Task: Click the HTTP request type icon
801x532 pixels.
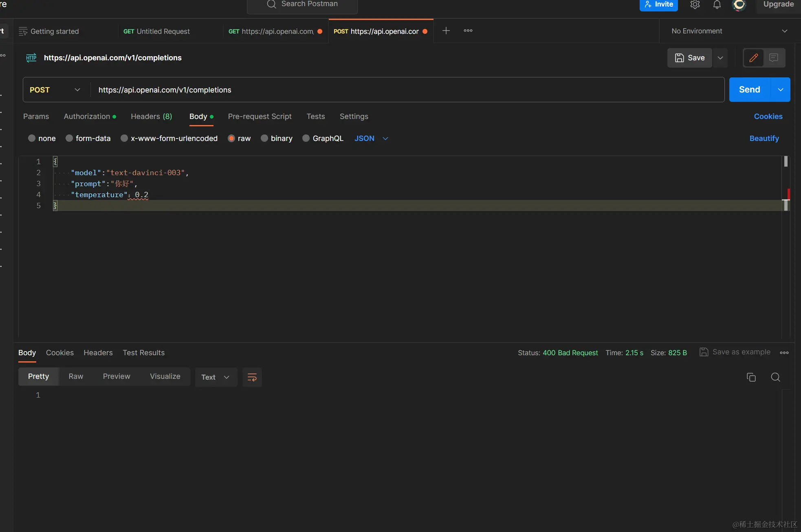Action: pos(31,58)
